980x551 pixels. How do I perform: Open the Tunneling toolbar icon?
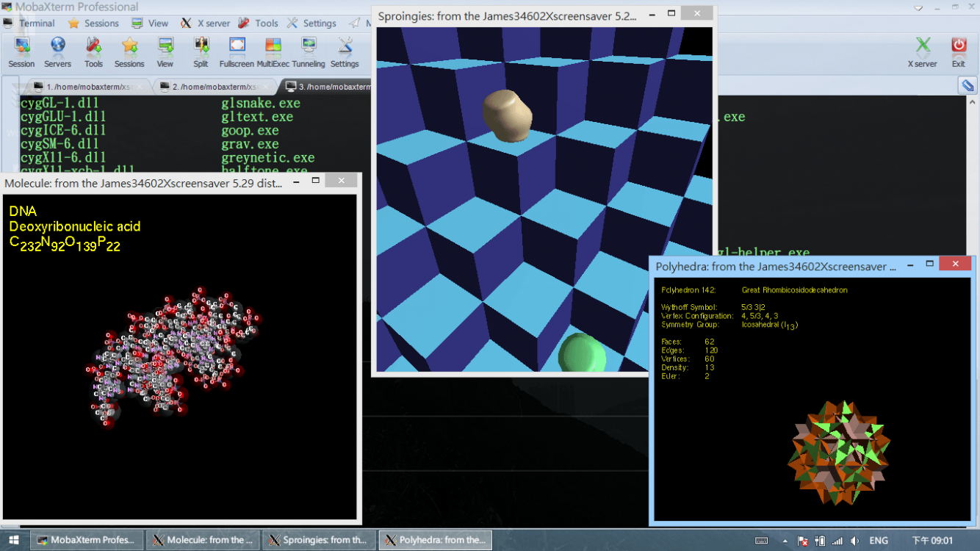[x=309, y=52]
